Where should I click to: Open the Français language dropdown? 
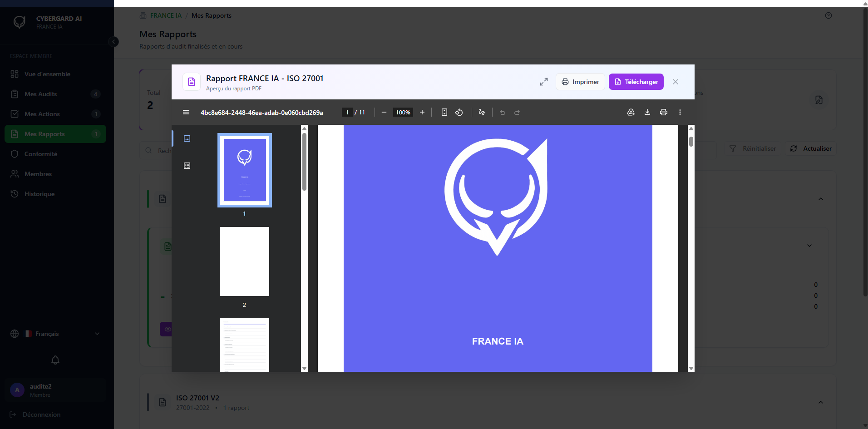[55, 334]
